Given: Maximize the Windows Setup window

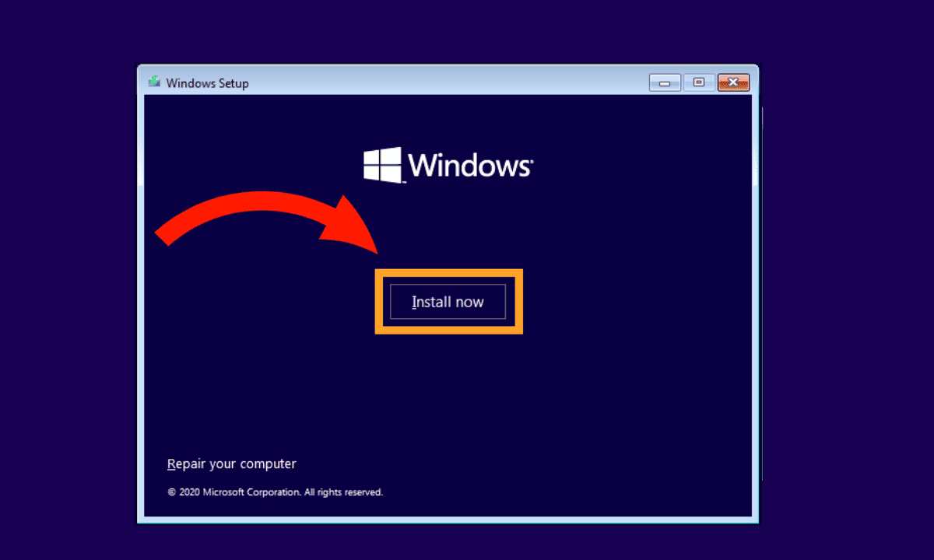Looking at the screenshot, I should tap(699, 82).
